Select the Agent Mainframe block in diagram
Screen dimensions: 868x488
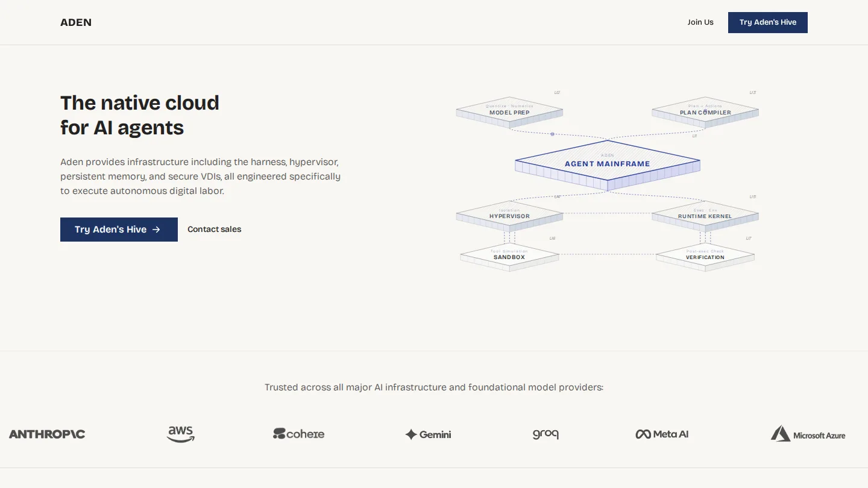[x=608, y=165]
